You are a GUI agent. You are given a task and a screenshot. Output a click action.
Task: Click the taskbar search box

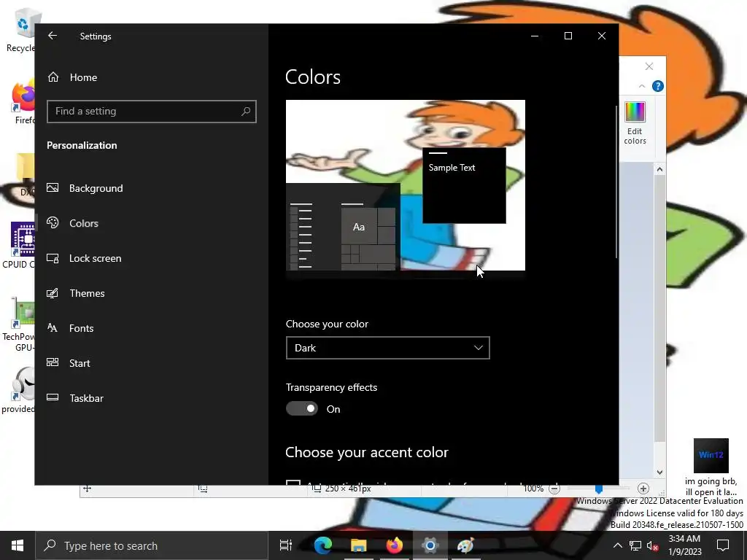152,545
